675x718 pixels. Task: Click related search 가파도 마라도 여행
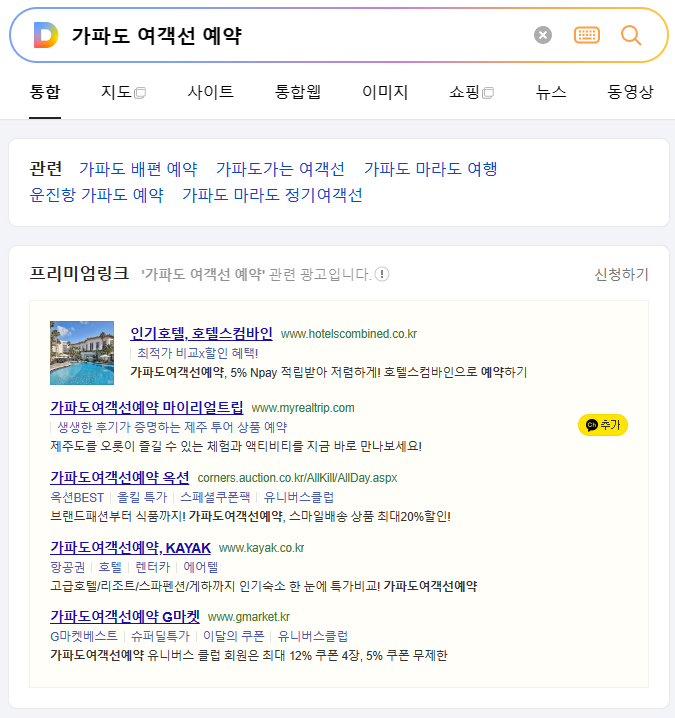[x=430, y=169]
